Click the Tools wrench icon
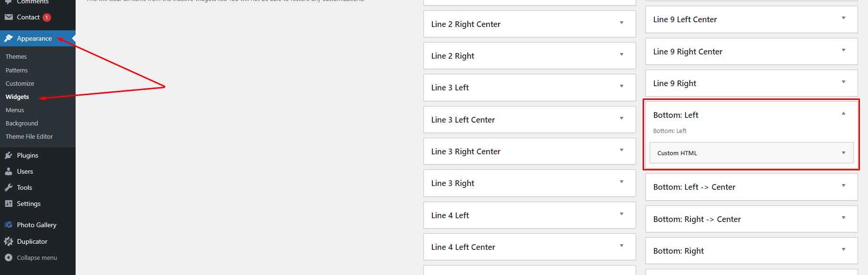This screenshot has height=275, width=868. 9,187
